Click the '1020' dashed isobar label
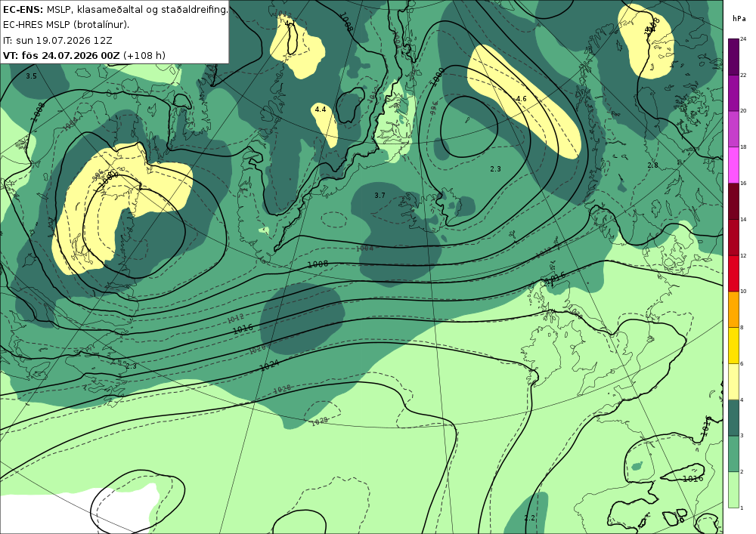756x534 pixels. point(258,349)
